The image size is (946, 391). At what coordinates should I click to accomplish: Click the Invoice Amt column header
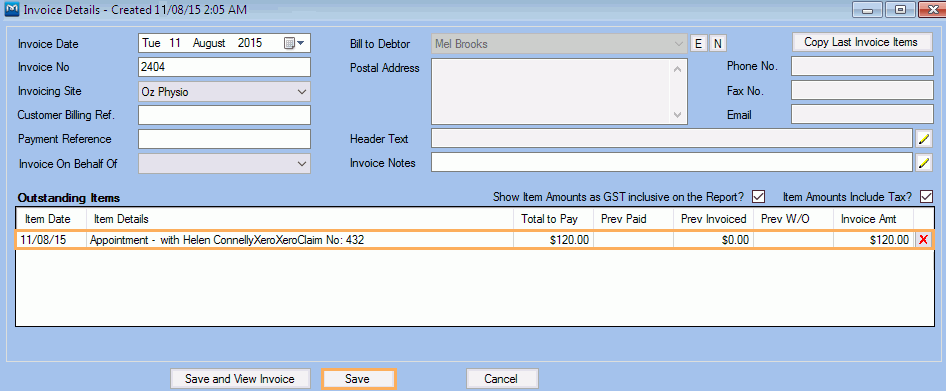point(874,219)
